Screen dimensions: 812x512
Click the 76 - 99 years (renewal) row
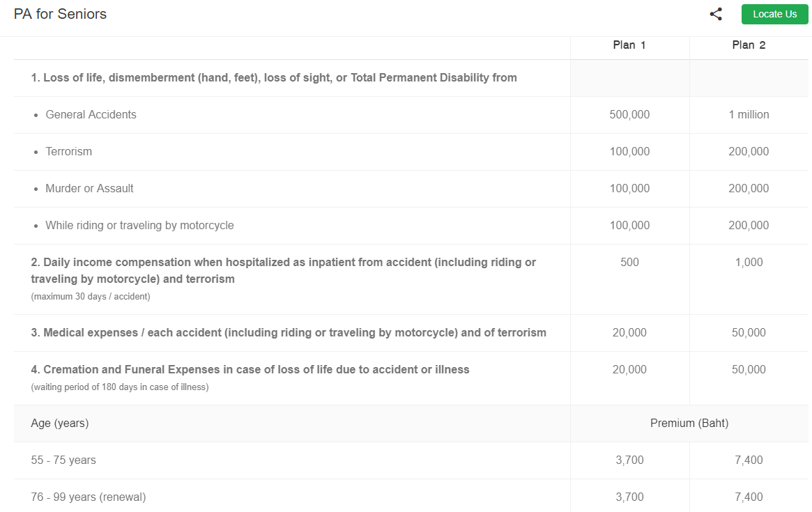click(89, 497)
